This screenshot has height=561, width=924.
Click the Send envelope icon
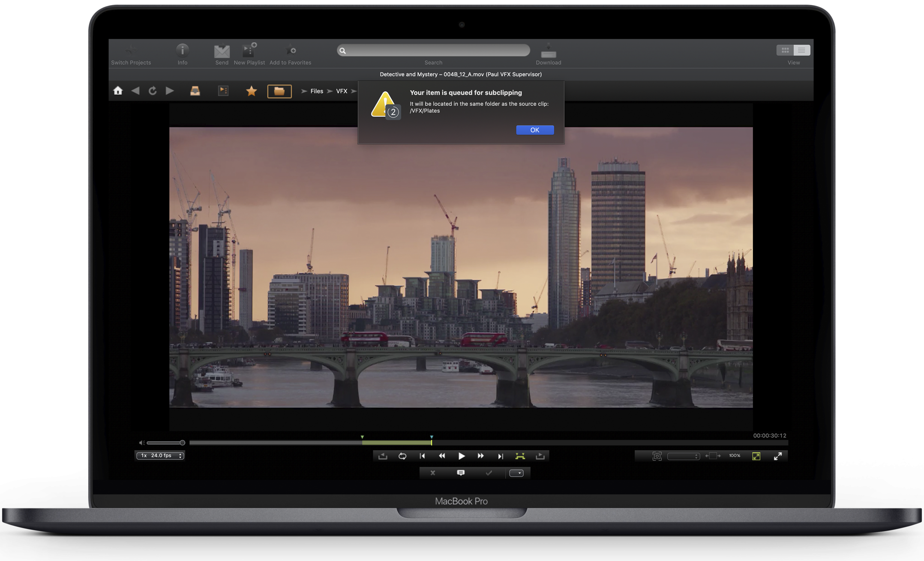222,51
